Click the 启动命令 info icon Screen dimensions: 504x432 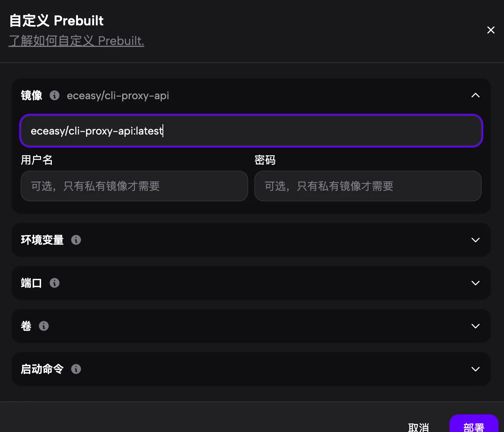pyautogui.click(x=76, y=369)
